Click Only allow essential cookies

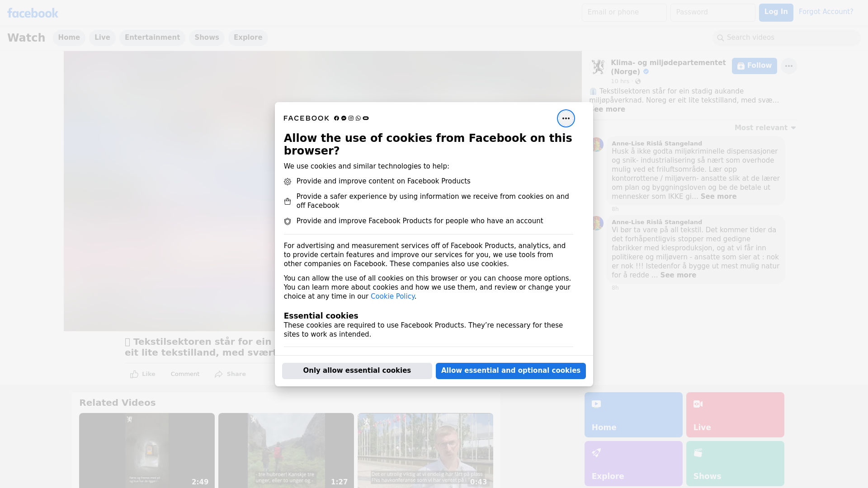click(357, 371)
